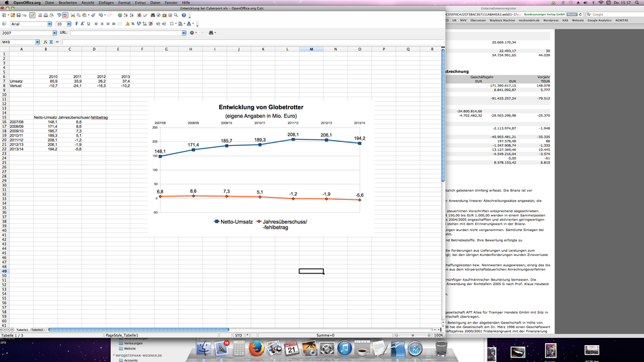644x362 pixels.
Task: Open the font size 10 dropdown
Action: [x=68, y=24]
